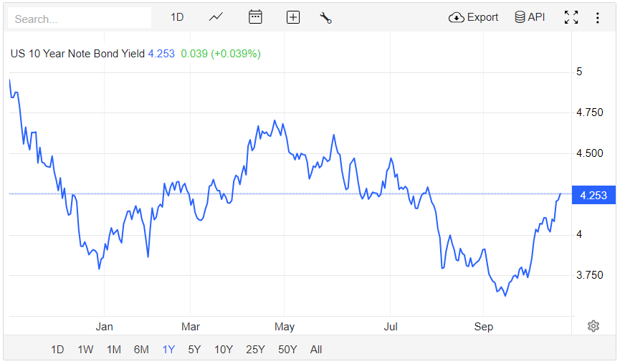
Task: Choose the 25Y time range
Action: click(x=255, y=350)
